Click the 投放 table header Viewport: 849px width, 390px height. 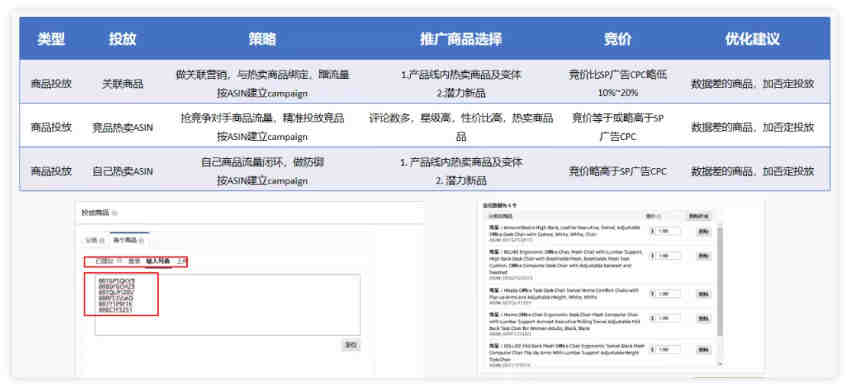(x=122, y=39)
